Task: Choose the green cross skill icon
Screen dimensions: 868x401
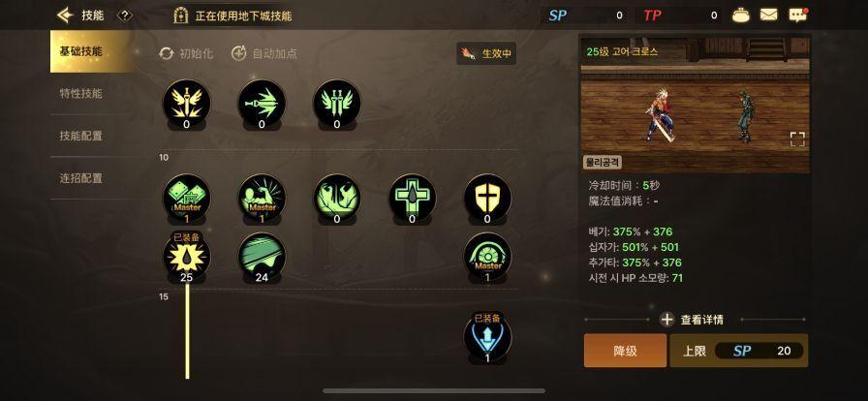Action: [x=413, y=198]
